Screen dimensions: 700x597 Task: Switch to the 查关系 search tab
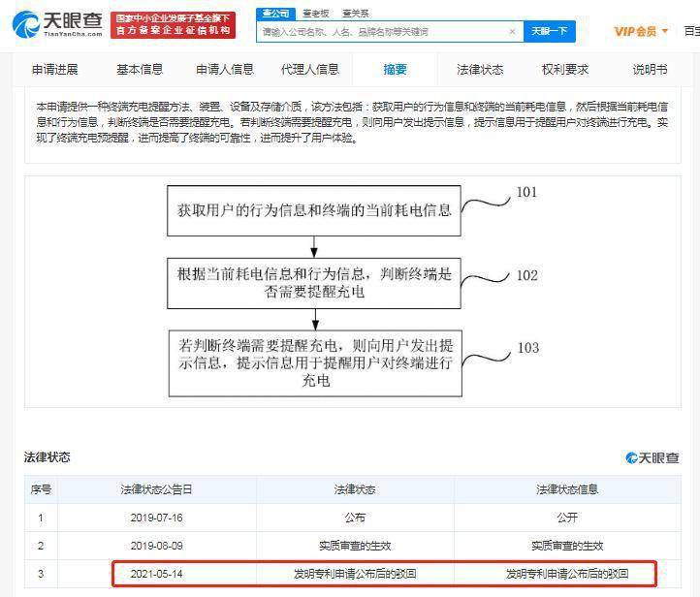[x=355, y=13]
